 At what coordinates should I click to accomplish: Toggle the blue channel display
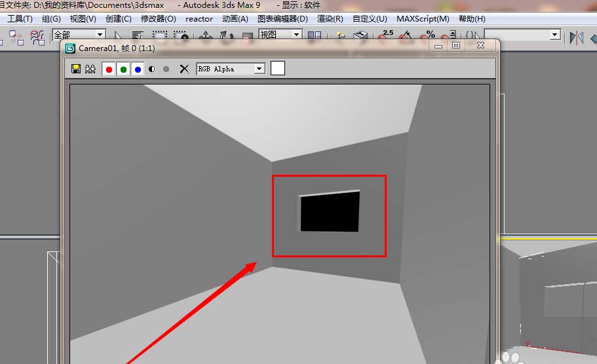(138, 69)
